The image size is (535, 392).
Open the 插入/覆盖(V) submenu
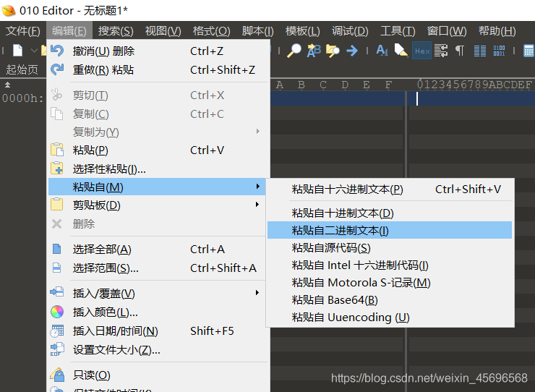point(158,294)
